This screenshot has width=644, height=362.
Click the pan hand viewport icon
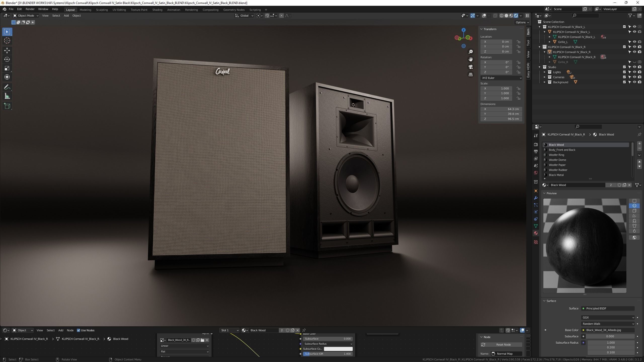(471, 59)
